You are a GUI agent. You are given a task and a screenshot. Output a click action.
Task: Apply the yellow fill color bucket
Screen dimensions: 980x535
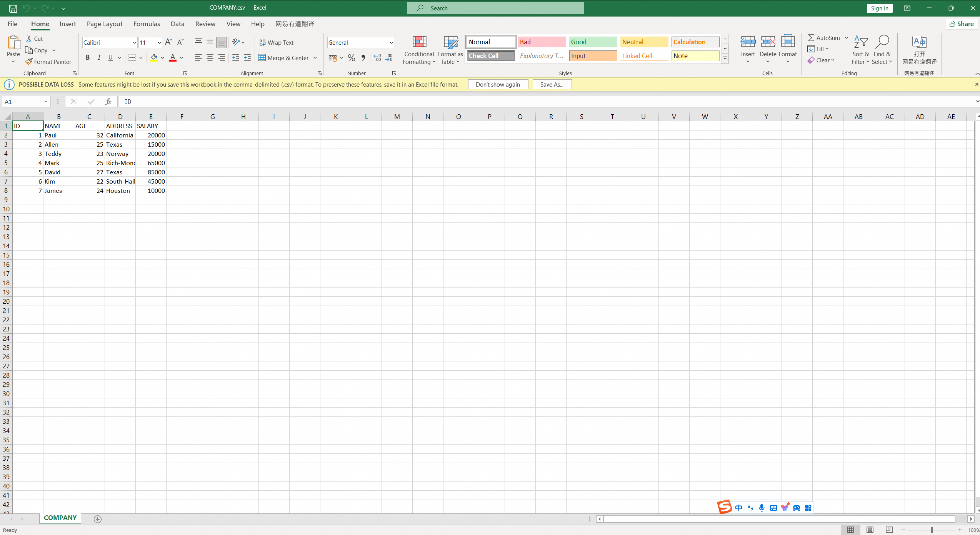[x=154, y=57]
